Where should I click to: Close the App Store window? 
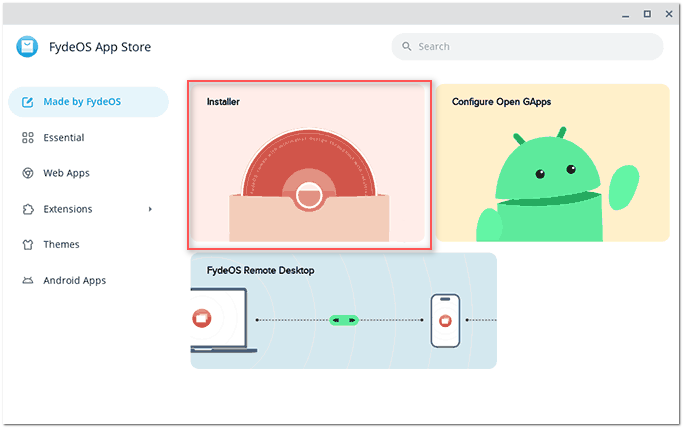(x=669, y=14)
